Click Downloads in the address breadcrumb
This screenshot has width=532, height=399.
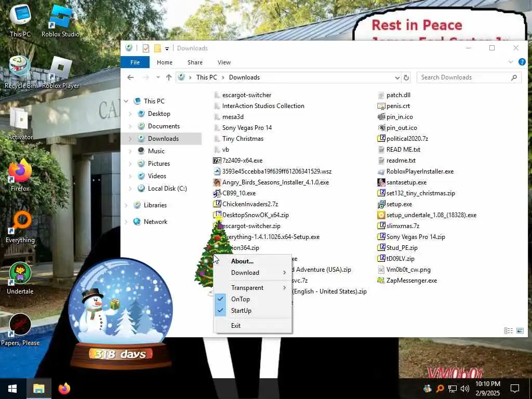point(244,77)
